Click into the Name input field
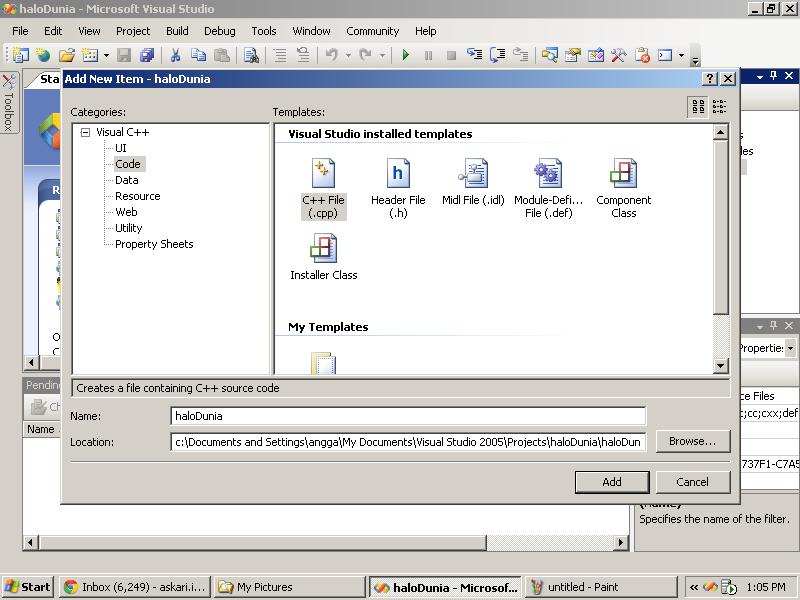This screenshot has height=600, width=800. tap(408, 416)
